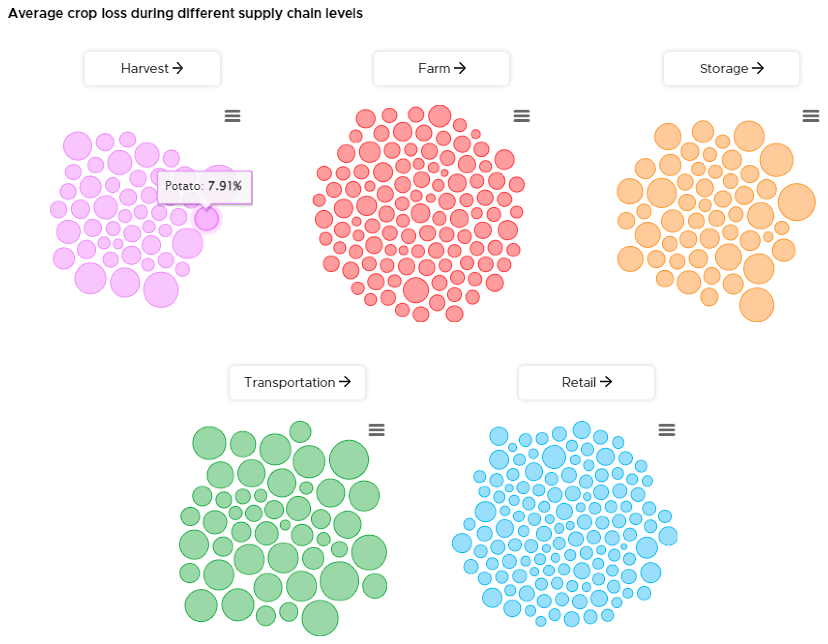The image size is (828, 644).
Task: Click the Retail button label
Action: tap(579, 383)
